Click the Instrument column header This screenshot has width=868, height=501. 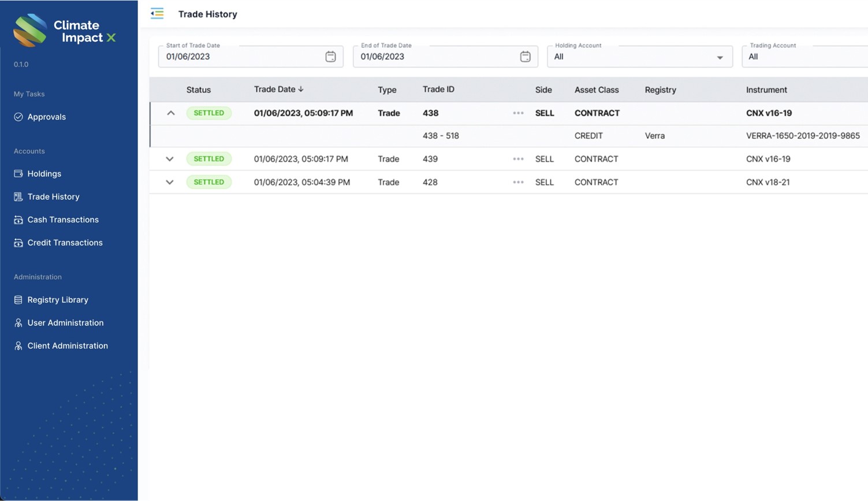[x=766, y=90]
